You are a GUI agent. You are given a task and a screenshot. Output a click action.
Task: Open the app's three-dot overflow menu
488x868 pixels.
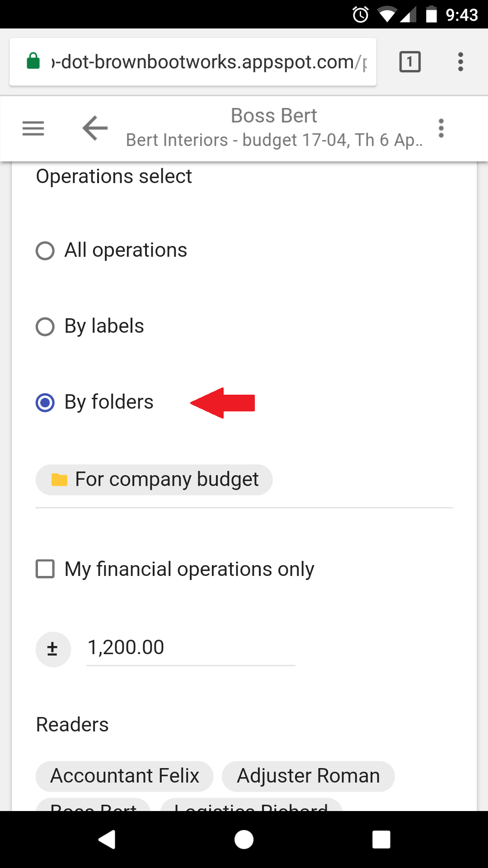pyautogui.click(x=441, y=128)
